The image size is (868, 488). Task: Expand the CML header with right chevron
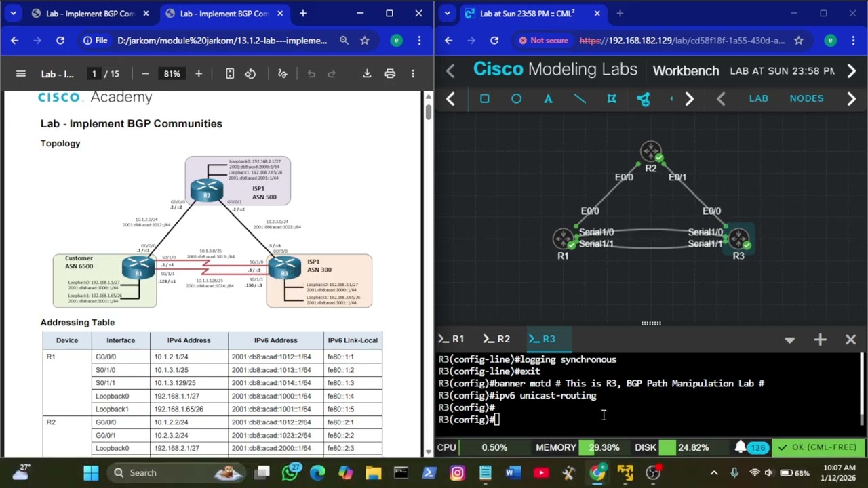(852, 70)
